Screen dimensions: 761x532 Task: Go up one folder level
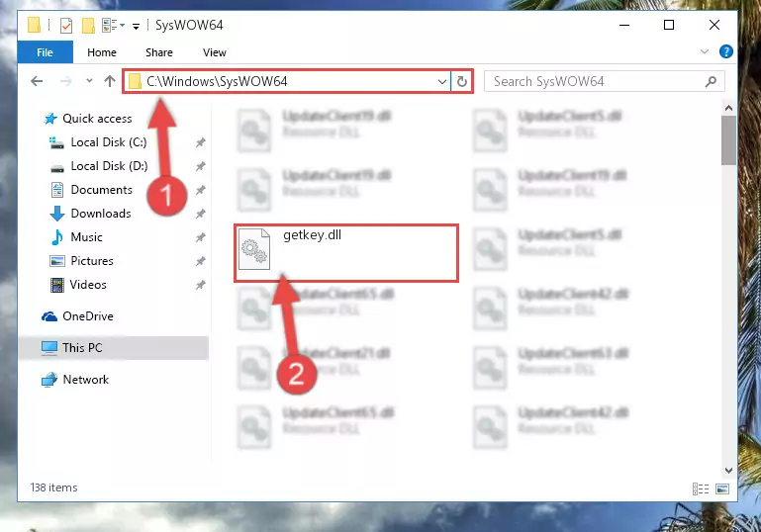110,81
